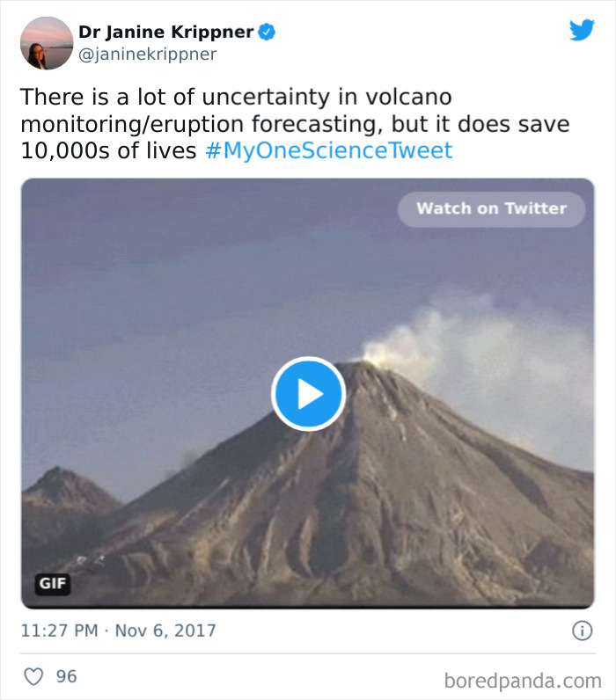Click the Watch on Twitter button

(491, 209)
